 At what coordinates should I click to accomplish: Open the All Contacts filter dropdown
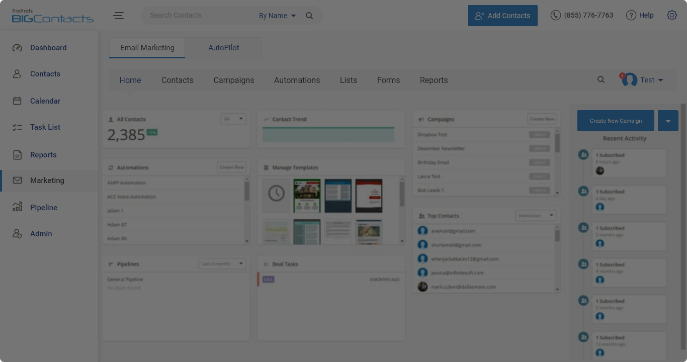(233, 119)
